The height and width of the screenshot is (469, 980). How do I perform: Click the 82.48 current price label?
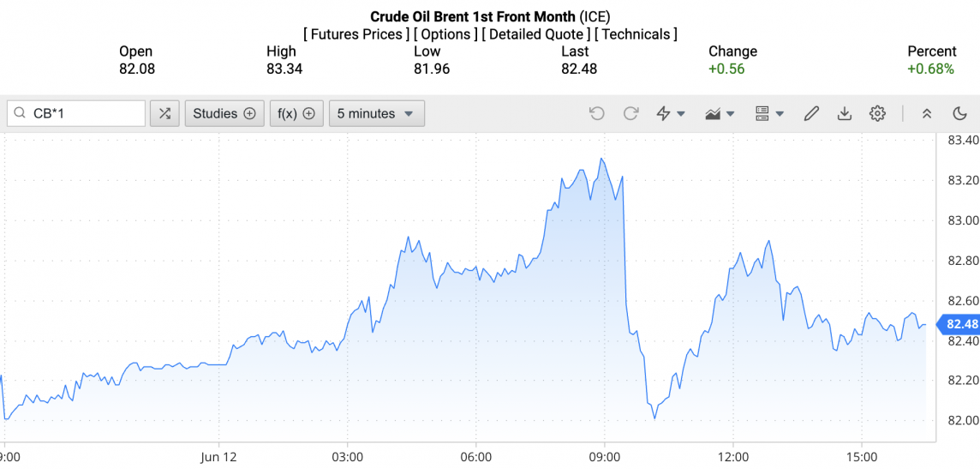(959, 324)
